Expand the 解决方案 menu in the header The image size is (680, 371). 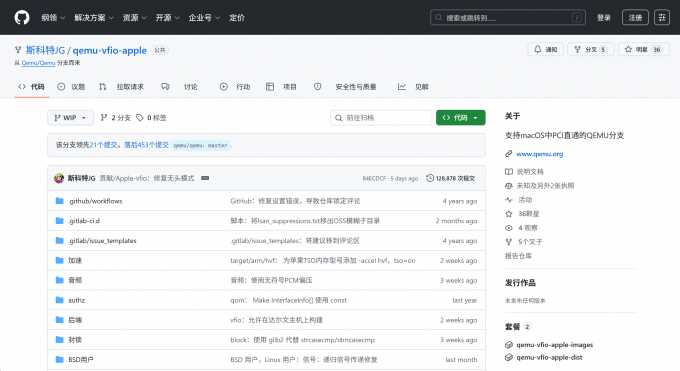(x=94, y=18)
